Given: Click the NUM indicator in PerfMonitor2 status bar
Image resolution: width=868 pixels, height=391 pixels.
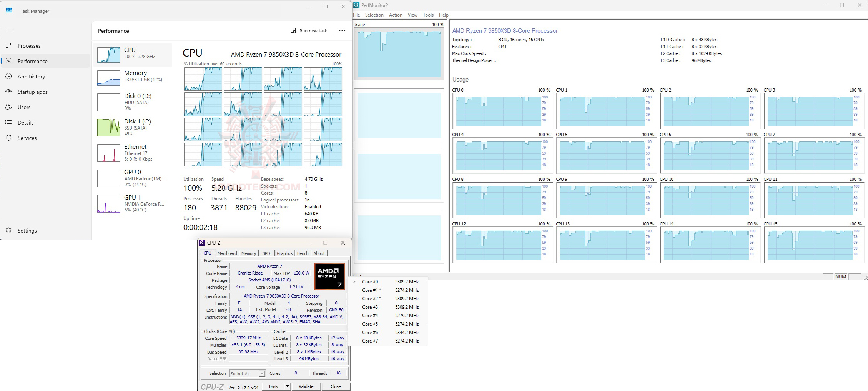Looking at the screenshot, I should pos(841,276).
